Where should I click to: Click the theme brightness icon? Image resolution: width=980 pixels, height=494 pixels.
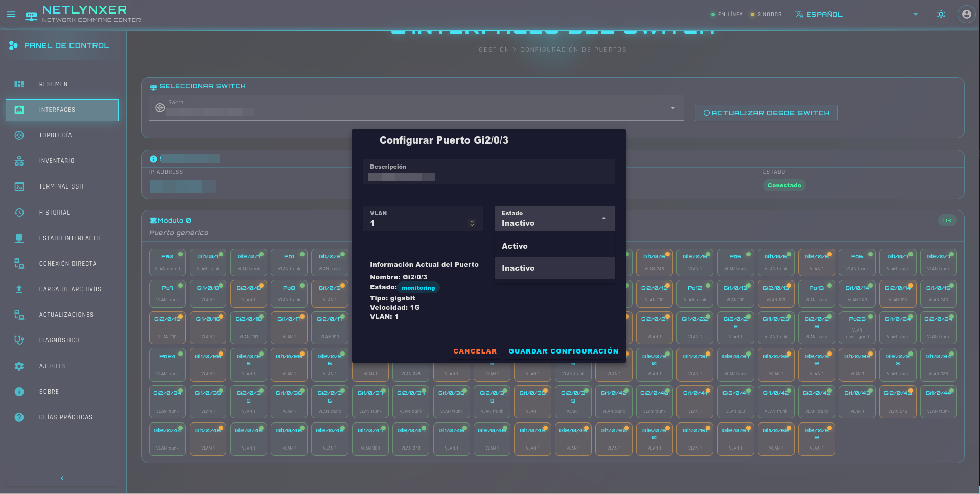[941, 14]
